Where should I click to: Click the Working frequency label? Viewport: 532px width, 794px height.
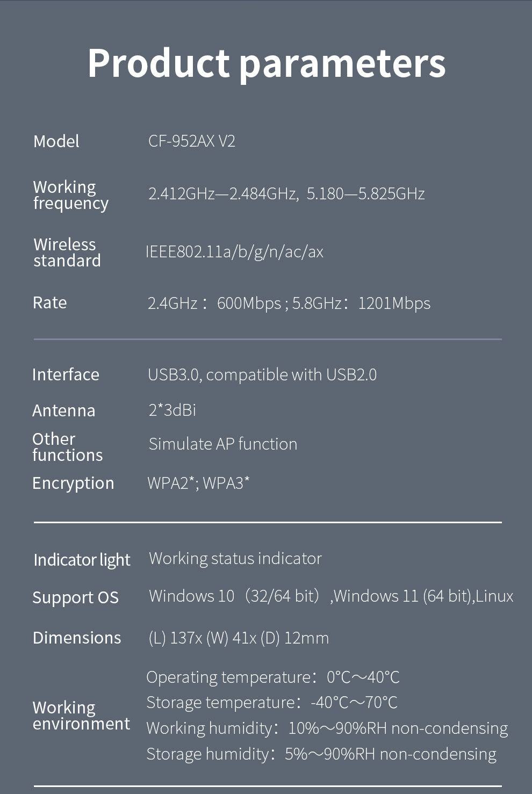(x=70, y=195)
